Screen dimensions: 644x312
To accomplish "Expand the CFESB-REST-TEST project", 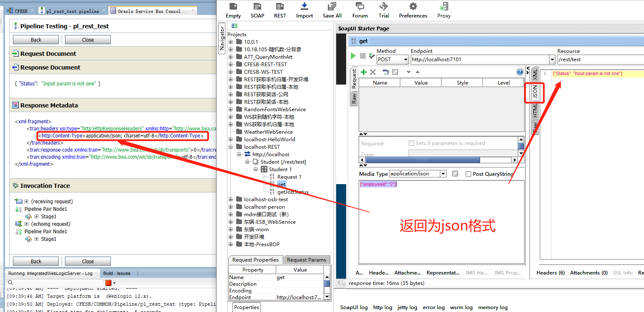I will pyautogui.click(x=231, y=65).
